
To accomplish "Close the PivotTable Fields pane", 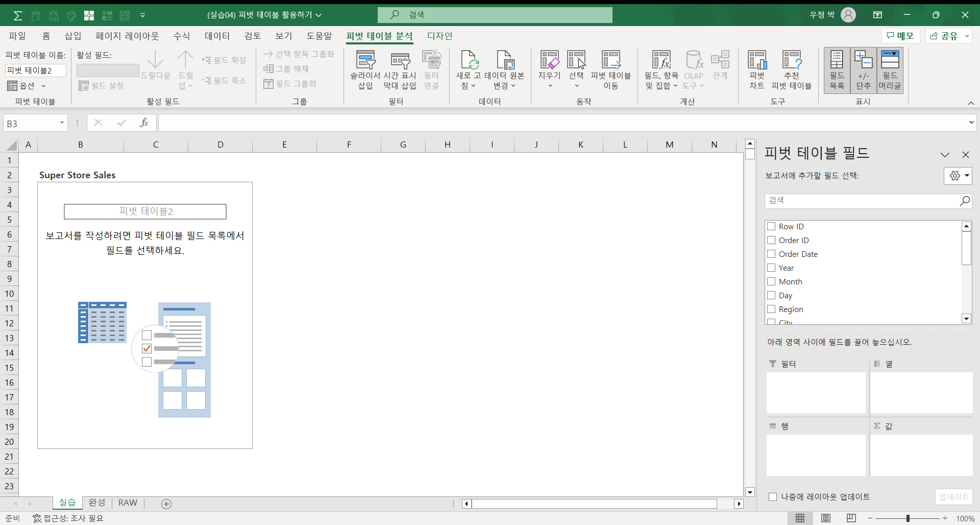I will (x=966, y=155).
